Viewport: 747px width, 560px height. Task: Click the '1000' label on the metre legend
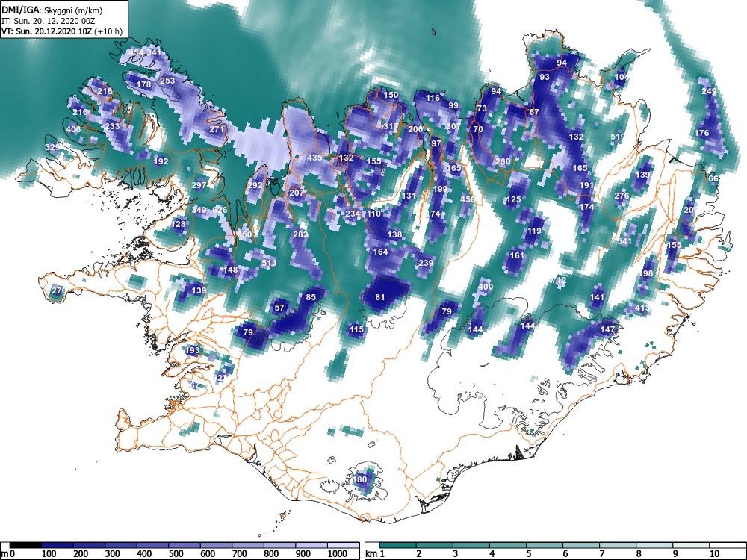click(x=338, y=554)
